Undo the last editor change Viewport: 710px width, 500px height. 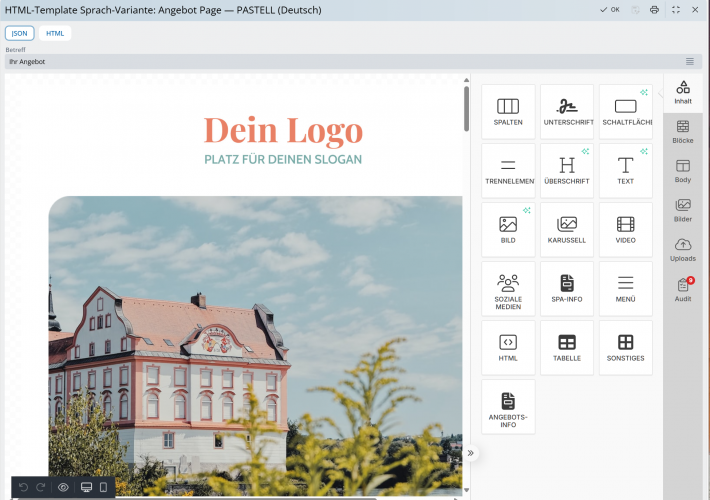24,487
